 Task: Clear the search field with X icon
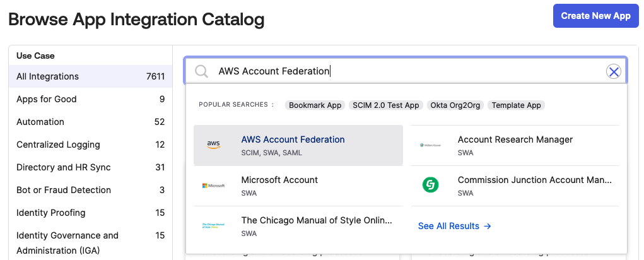click(x=613, y=71)
